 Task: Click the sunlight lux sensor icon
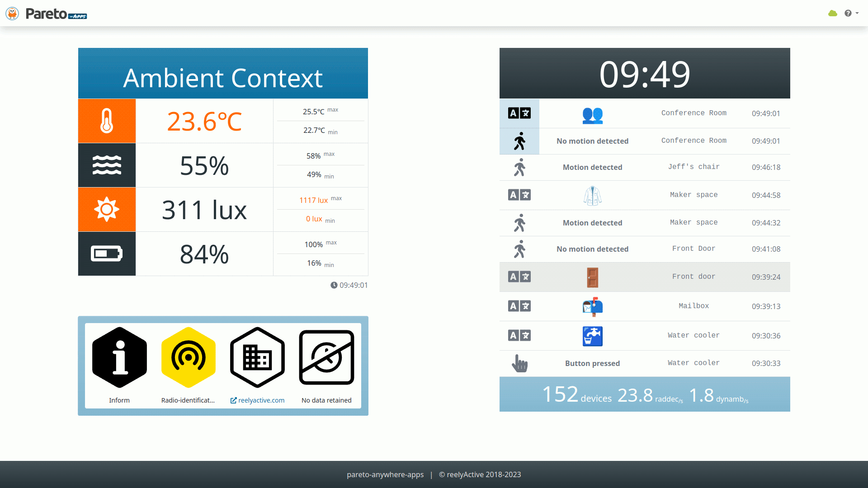(x=107, y=209)
